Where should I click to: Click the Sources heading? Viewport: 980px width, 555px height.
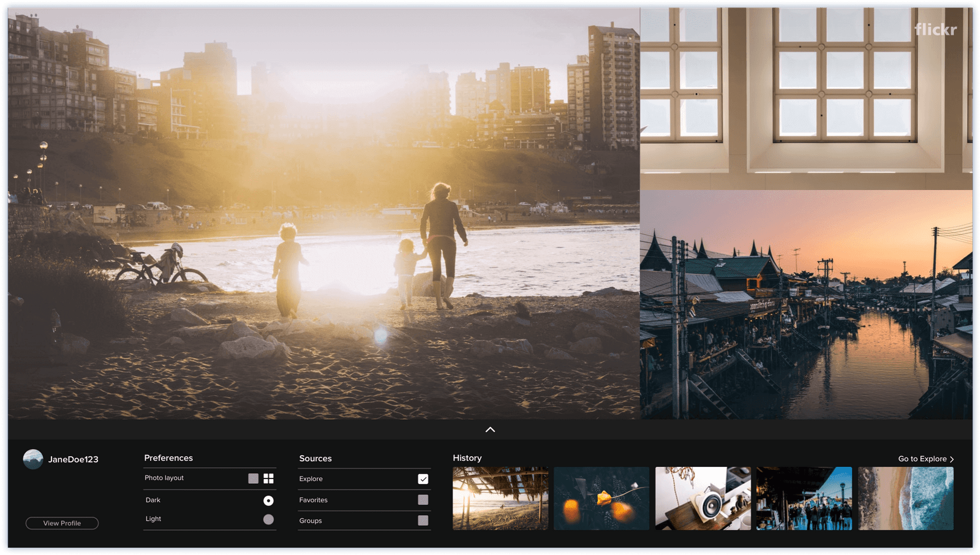[x=315, y=458]
